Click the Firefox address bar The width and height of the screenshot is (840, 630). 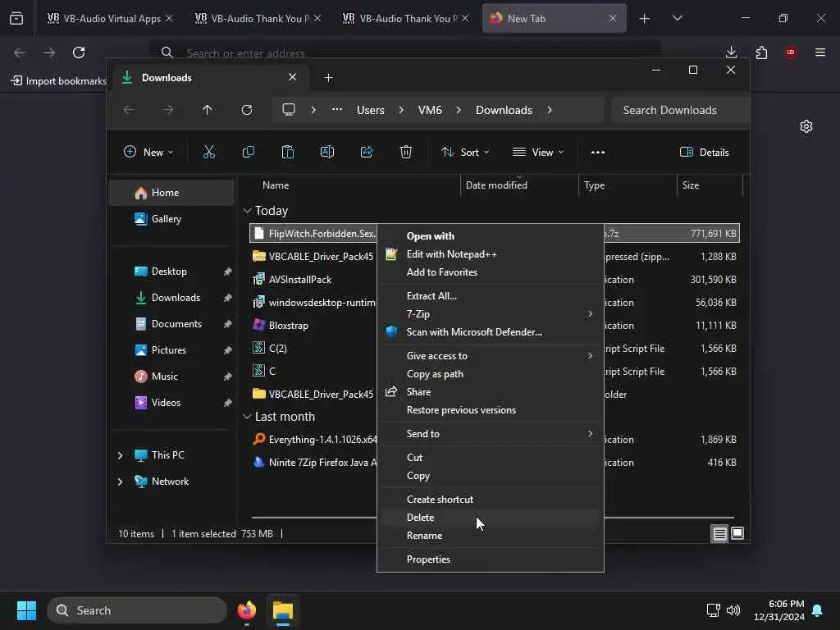click(406, 52)
